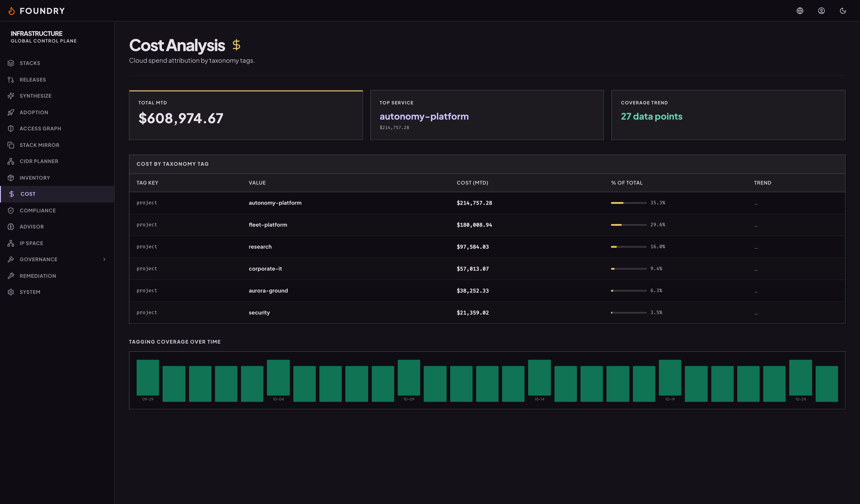Select the autonomy-platform table row value
The image size is (860, 504).
(275, 203)
